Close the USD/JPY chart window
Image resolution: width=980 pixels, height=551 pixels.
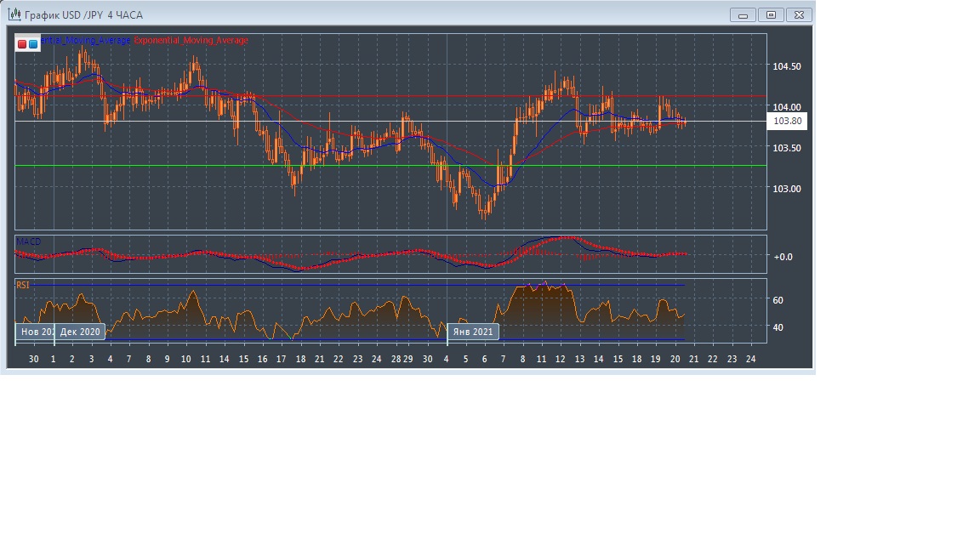tap(799, 14)
